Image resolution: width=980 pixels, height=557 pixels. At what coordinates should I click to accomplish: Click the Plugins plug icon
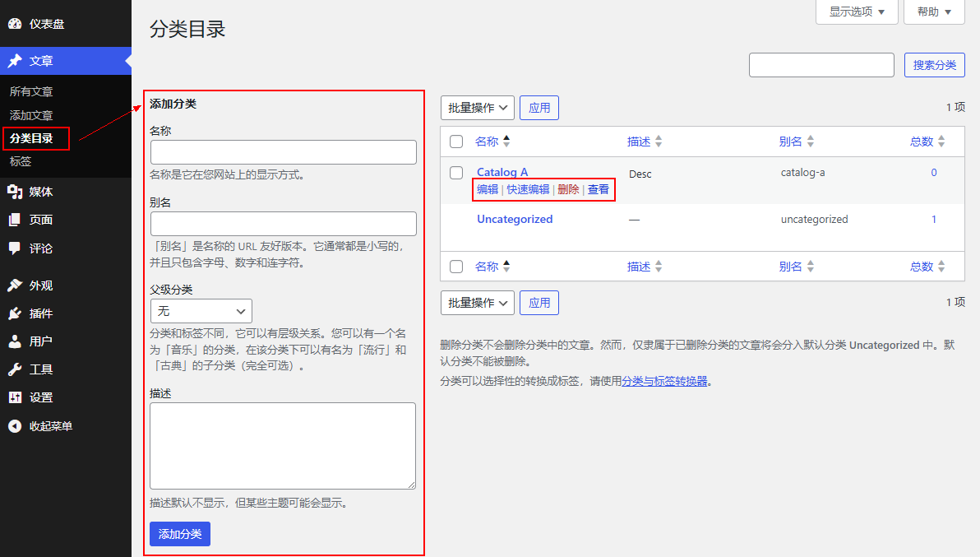coord(15,313)
